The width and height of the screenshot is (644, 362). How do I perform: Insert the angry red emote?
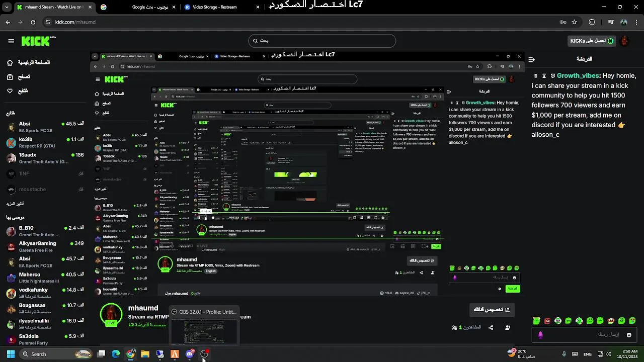547,321
